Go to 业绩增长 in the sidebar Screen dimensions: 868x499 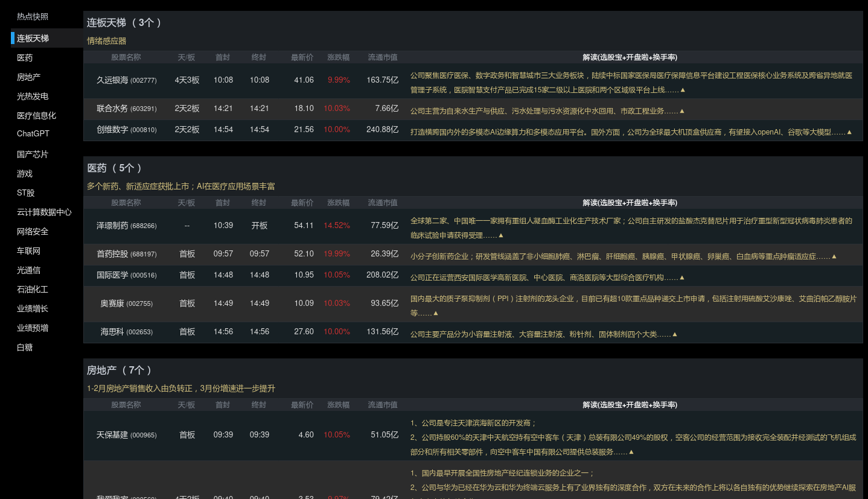(33, 309)
